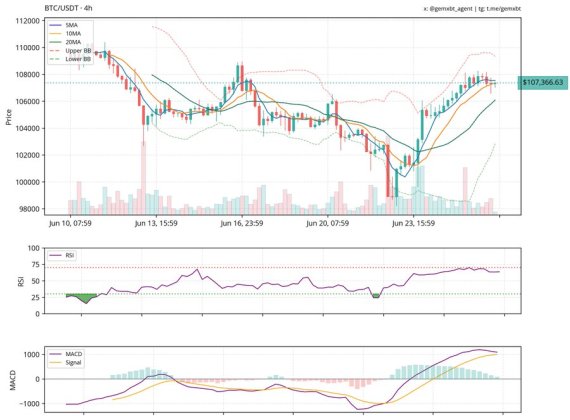Click the Upper BB legend entry
Viewport: 570px width, 420px height.
click(70, 51)
